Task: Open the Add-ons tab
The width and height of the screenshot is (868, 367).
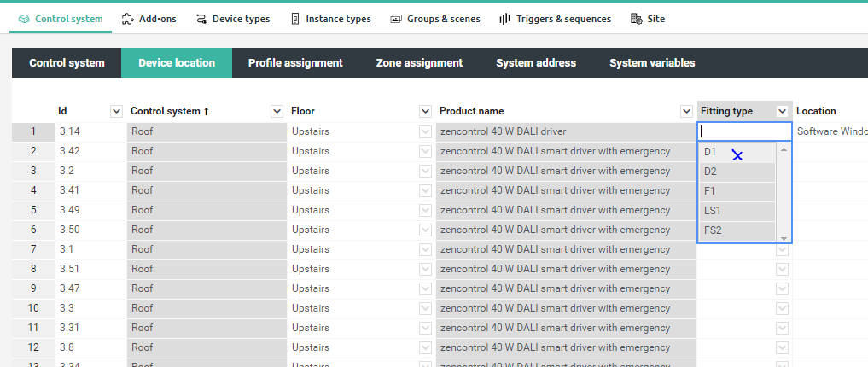Action: coord(149,19)
